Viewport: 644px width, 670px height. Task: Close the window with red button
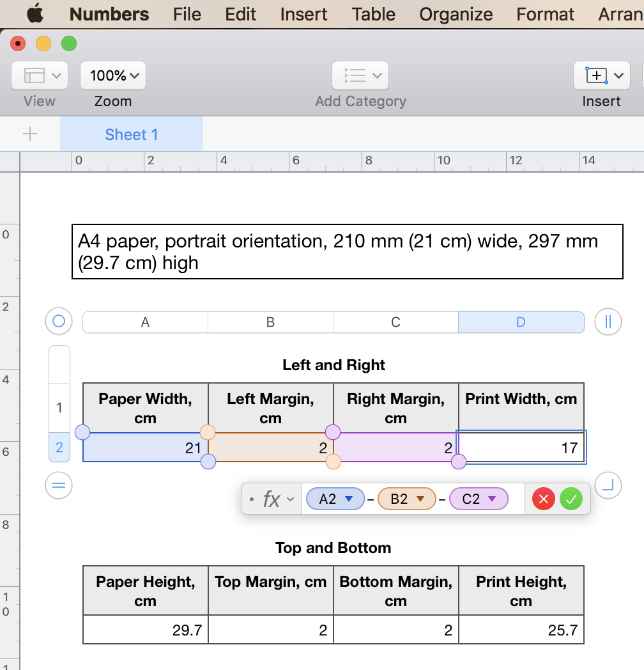click(x=18, y=43)
